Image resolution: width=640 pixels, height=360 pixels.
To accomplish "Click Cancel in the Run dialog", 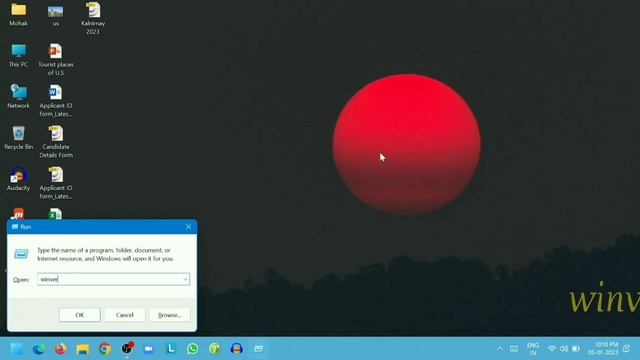I will 124,315.
